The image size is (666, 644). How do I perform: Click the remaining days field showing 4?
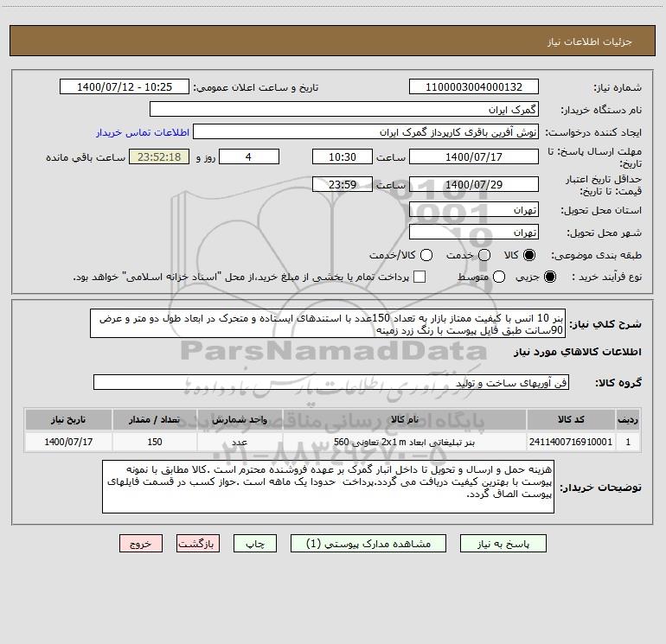249,156
